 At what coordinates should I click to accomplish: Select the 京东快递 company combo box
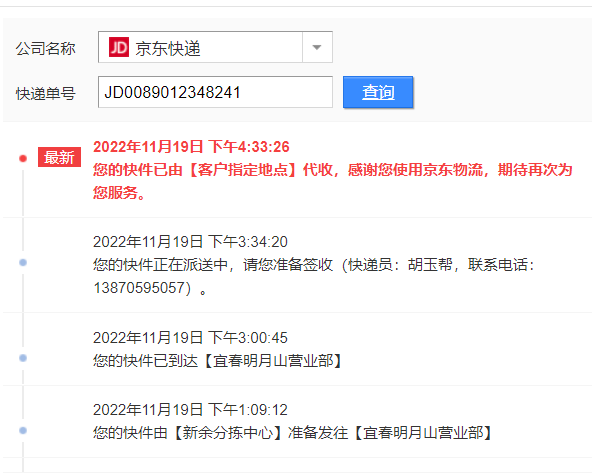pos(215,47)
